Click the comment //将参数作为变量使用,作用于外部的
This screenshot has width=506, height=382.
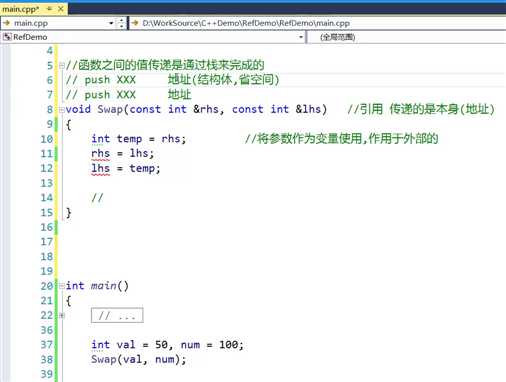[x=341, y=139]
